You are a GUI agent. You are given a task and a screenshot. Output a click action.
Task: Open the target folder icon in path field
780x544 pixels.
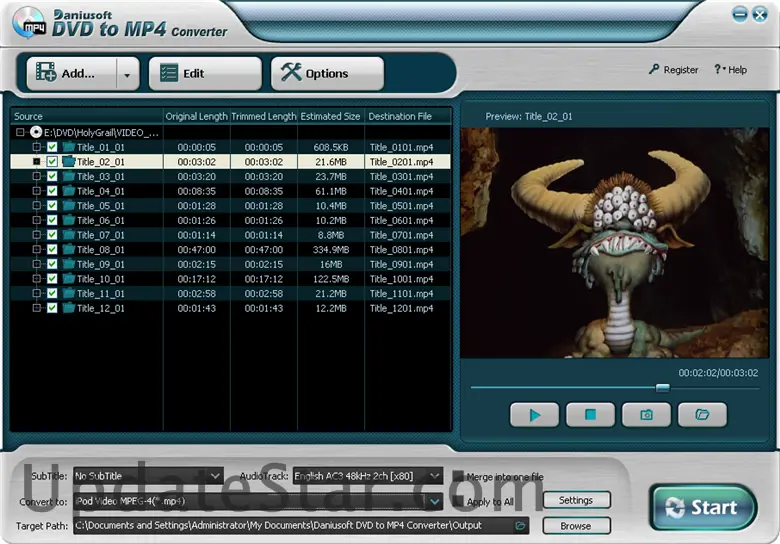520,526
